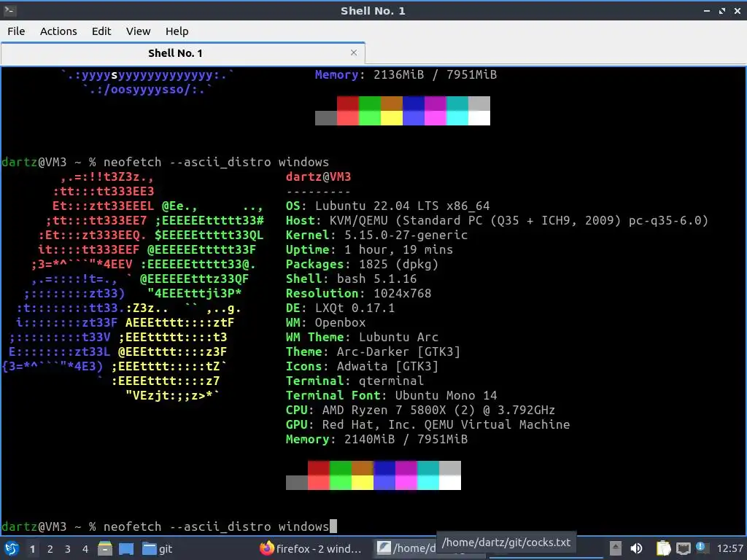747x560 pixels.
Task: Activate the firefox taskbar button
Action: (x=311, y=549)
